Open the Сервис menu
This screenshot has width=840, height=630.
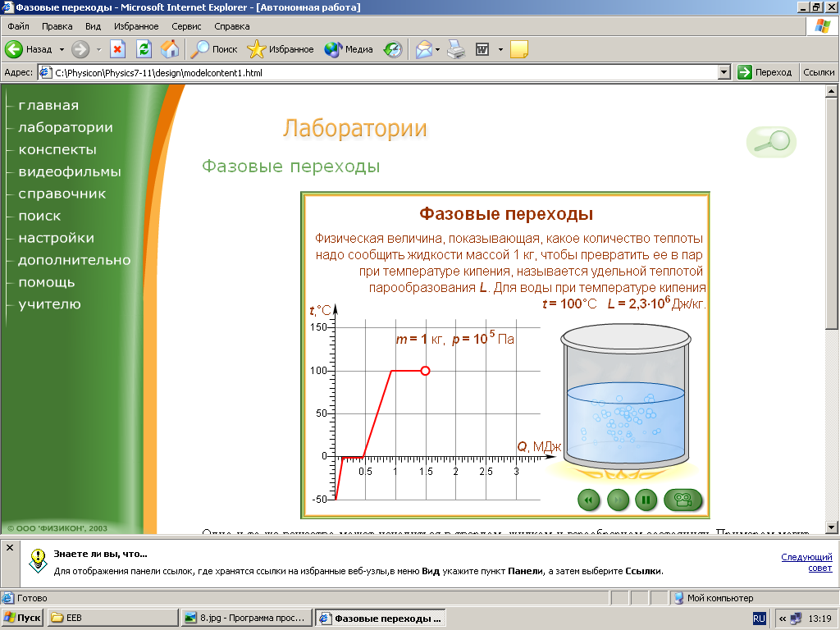[x=186, y=26]
